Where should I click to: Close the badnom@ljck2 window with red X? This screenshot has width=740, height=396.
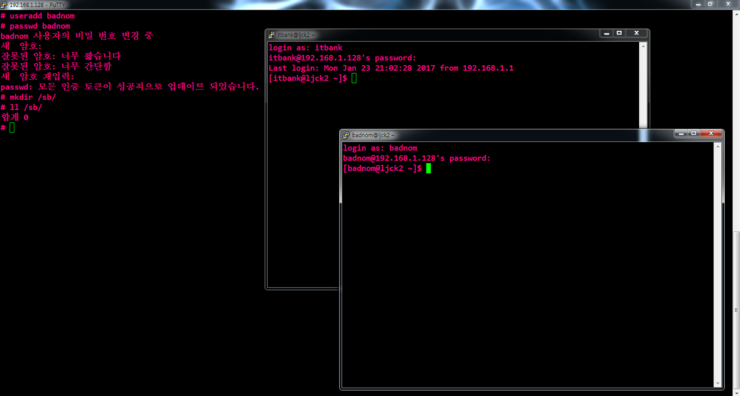pyautogui.click(x=711, y=134)
